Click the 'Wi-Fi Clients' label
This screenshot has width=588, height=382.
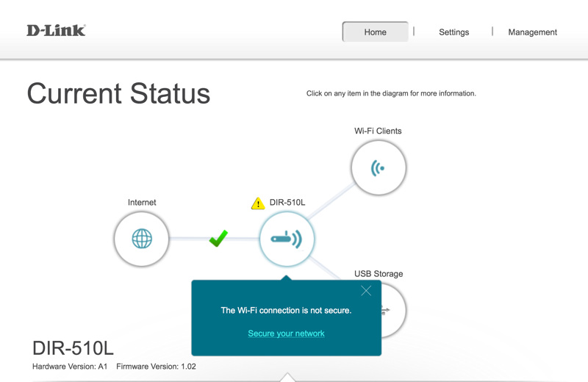click(378, 131)
